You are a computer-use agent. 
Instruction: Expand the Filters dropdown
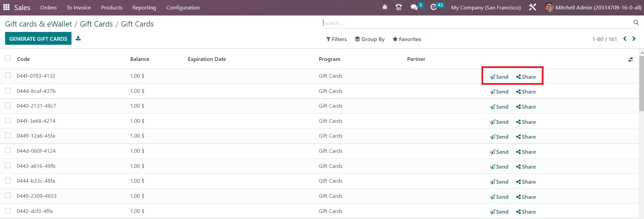point(336,39)
